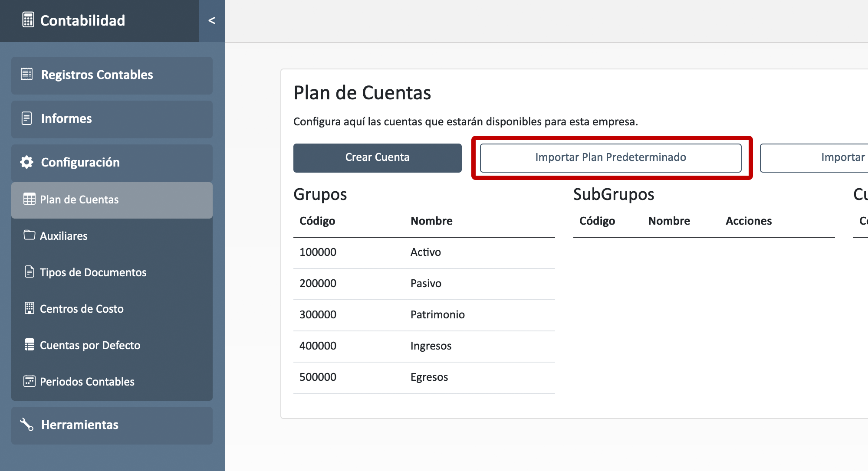
Task: Click the Plan de Cuentas table icon
Action: click(29, 199)
